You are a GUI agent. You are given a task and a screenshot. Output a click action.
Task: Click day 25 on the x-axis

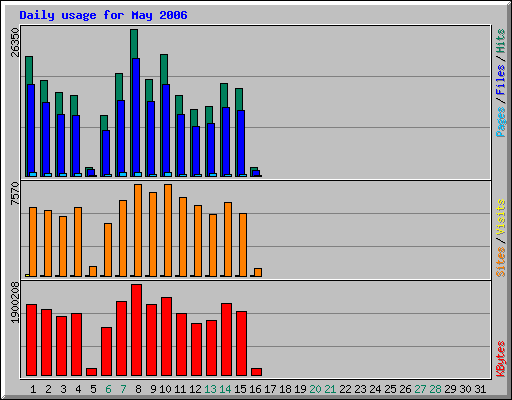(x=390, y=389)
